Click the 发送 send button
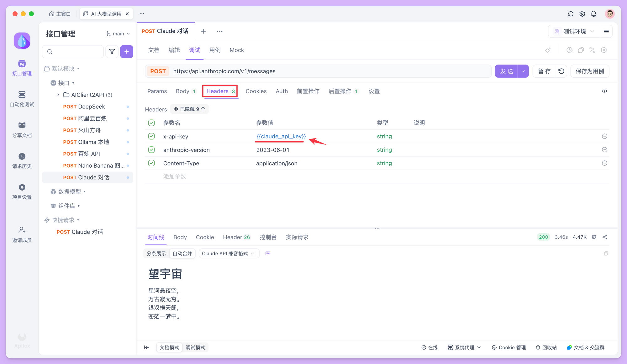The image size is (627, 364). point(506,71)
